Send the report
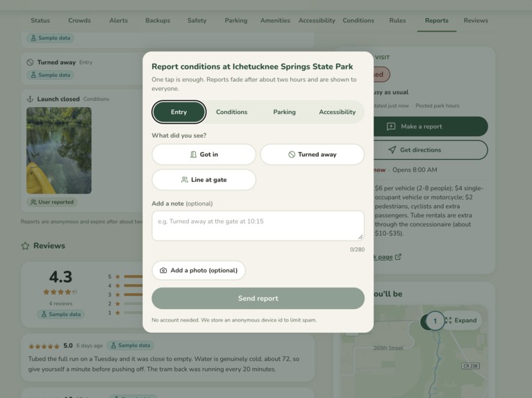532x398 pixels. point(258,298)
